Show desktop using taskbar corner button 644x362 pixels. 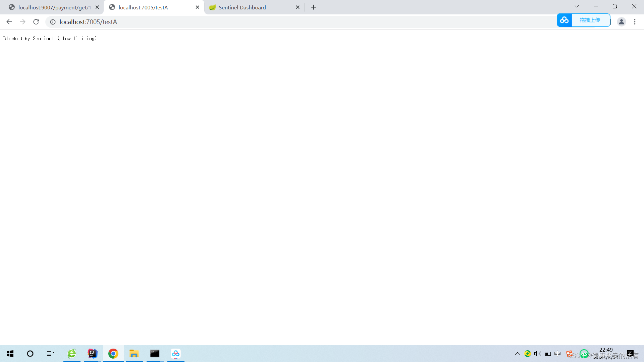pos(642,354)
